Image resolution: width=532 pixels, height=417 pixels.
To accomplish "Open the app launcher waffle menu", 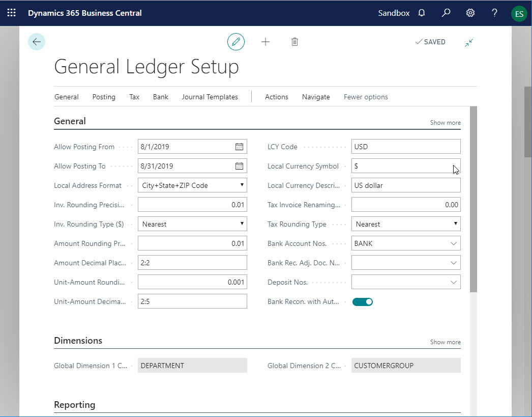I will coord(12,13).
